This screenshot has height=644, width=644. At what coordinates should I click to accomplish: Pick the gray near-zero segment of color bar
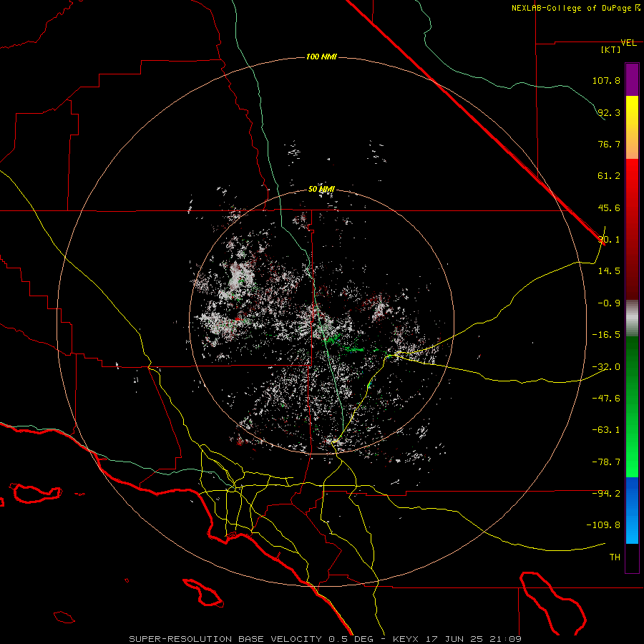(632, 318)
